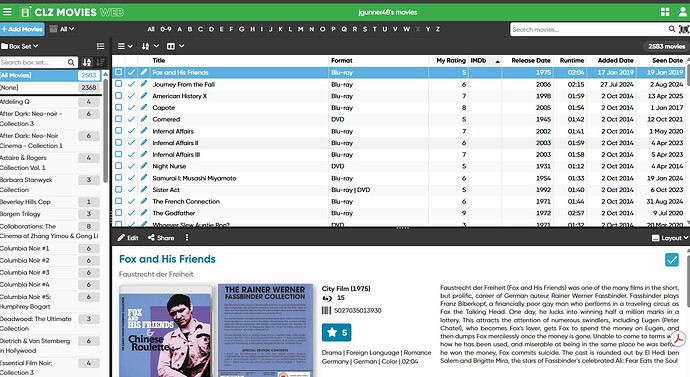Click Edit in the details toolbar
This screenshot has width=690, height=377.
tap(128, 238)
